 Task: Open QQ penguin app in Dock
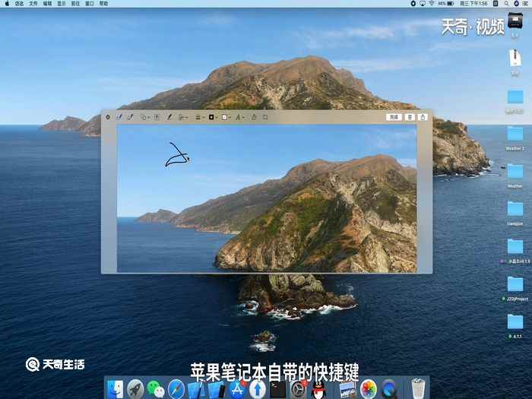(319, 389)
